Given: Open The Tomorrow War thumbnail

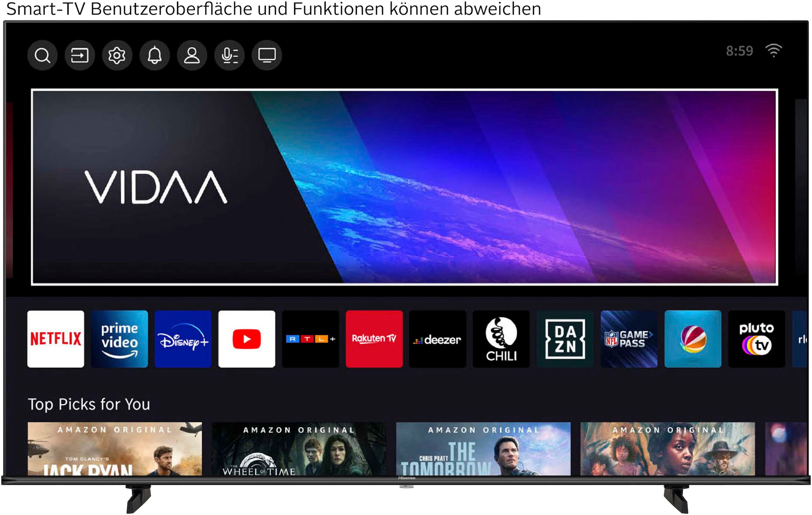Looking at the screenshot, I should click(x=483, y=449).
